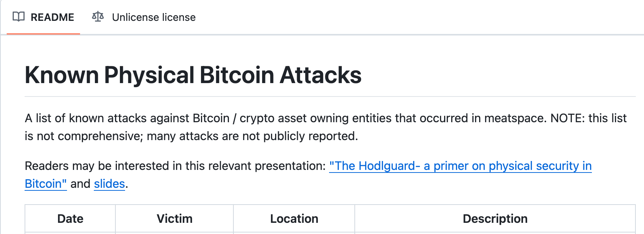Click the "Known Physical Bitcoin Attacks" heading
This screenshot has width=644, height=234.
pos(193,75)
